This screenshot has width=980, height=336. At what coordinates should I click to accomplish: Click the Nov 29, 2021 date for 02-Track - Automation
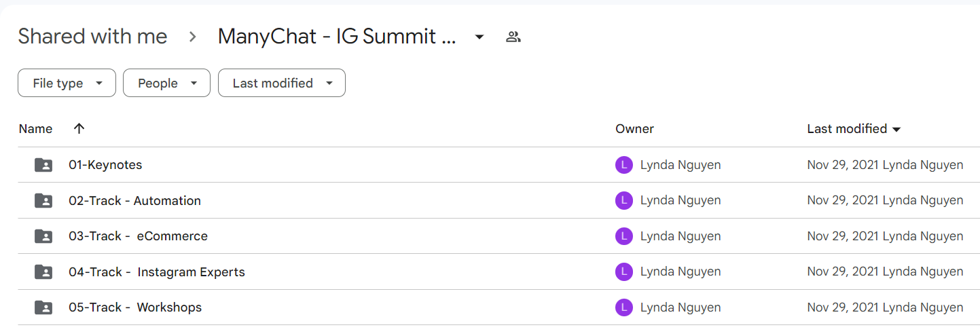[843, 200]
